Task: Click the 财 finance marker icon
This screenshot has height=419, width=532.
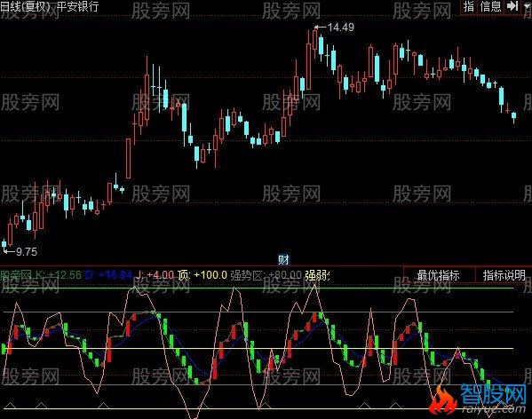Action: click(283, 260)
